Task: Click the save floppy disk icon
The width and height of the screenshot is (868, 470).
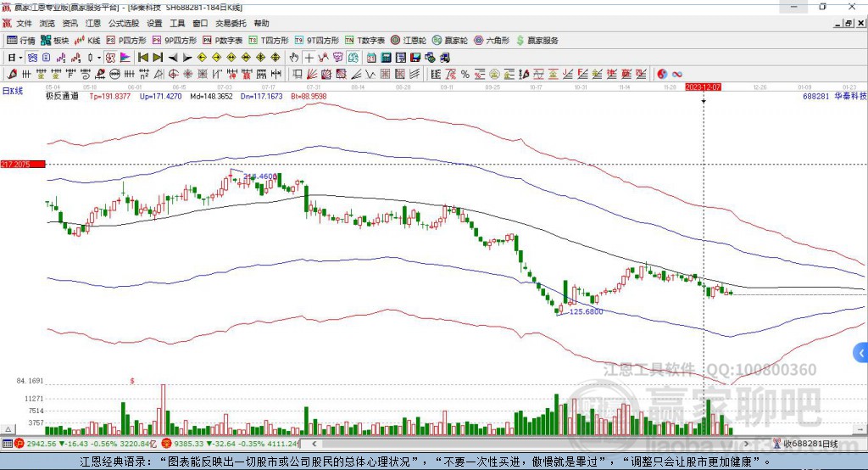Action: coord(415,58)
